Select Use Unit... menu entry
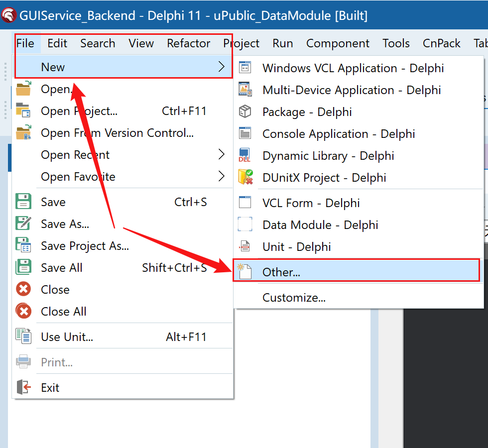This screenshot has height=448, width=488. (123, 336)
